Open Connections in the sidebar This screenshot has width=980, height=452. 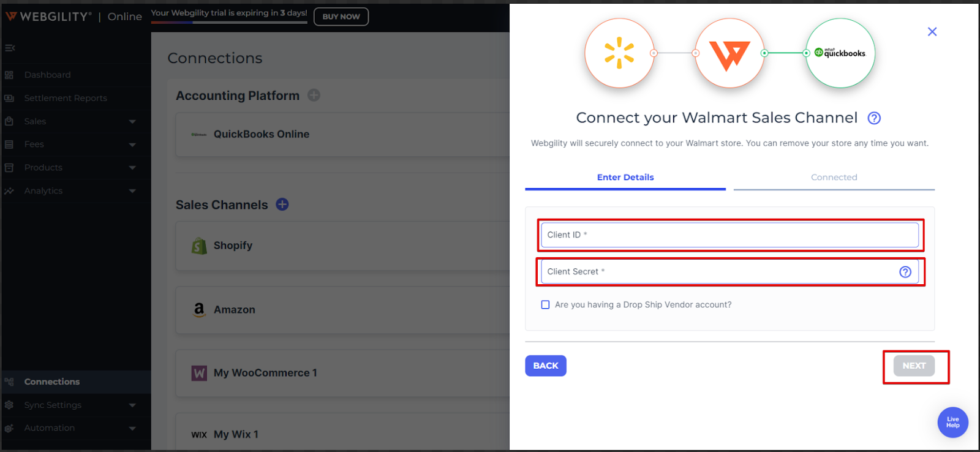pos(52,382)
